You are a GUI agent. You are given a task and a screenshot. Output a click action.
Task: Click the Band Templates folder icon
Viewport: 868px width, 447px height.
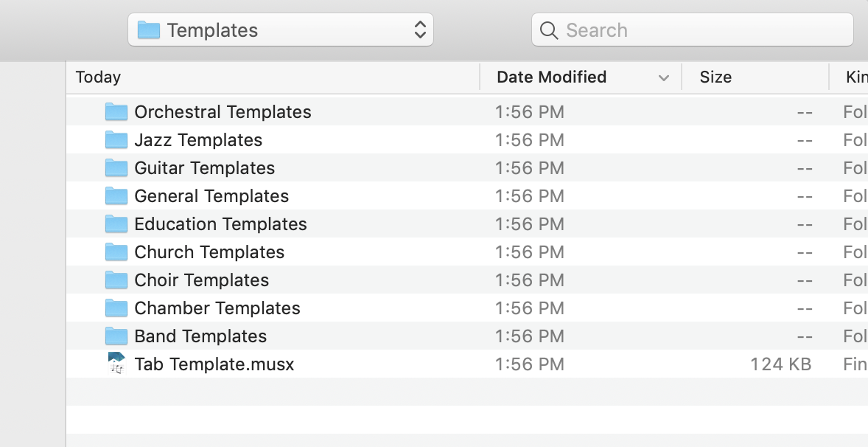click(116, 336)
